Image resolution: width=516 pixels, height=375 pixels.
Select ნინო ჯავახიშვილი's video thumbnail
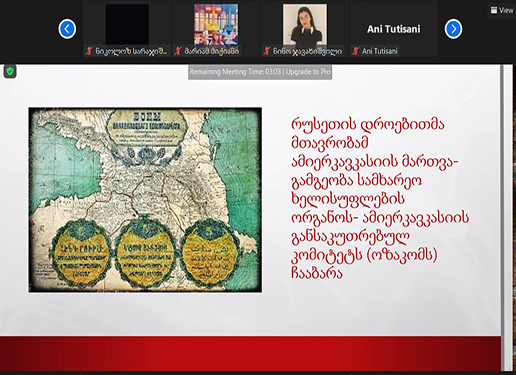(x=305, y=24)
